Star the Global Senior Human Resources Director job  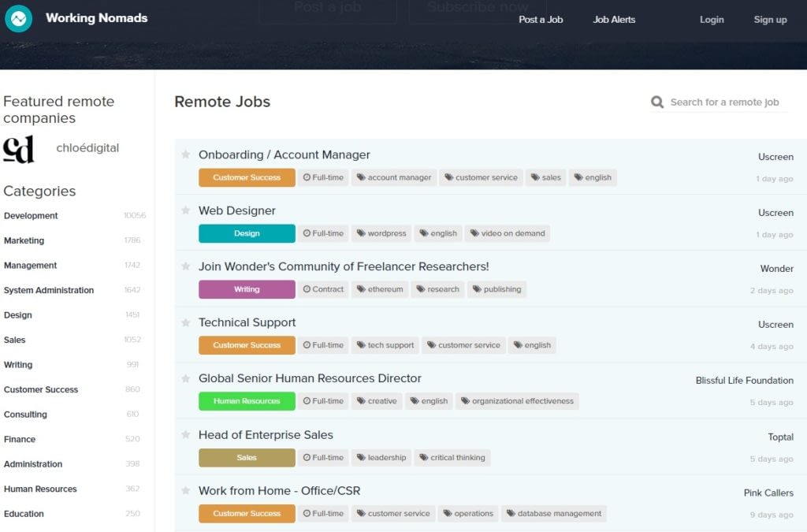pos(186,378)
